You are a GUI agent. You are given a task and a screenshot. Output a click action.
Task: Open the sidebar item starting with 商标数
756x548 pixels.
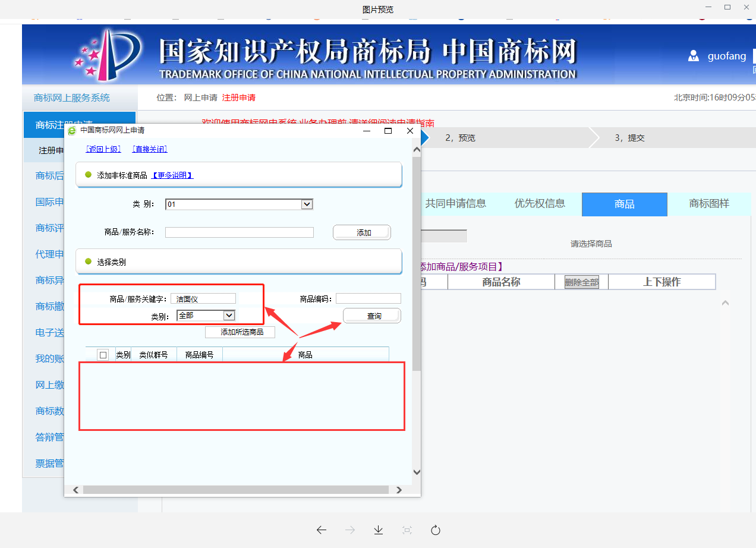pos(50,411)
